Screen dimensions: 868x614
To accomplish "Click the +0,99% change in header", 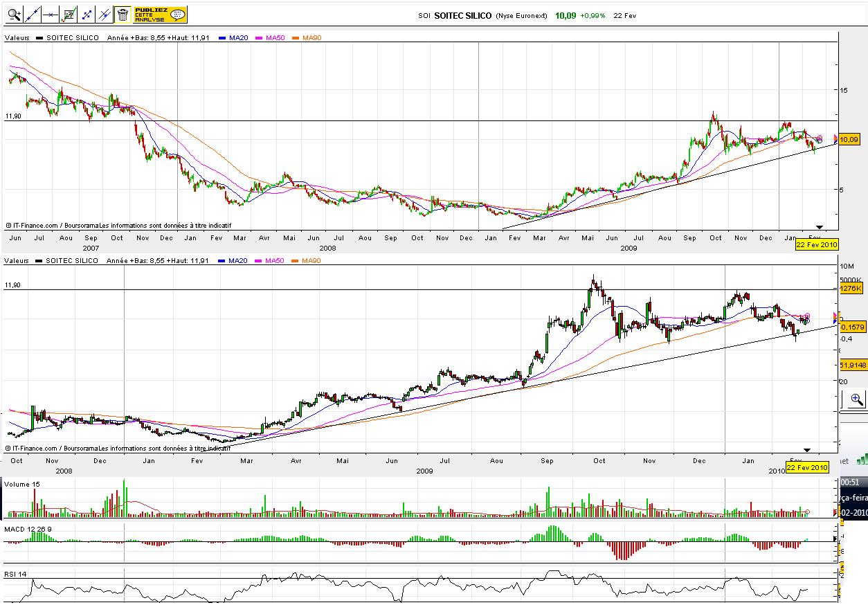I will 593,15.
